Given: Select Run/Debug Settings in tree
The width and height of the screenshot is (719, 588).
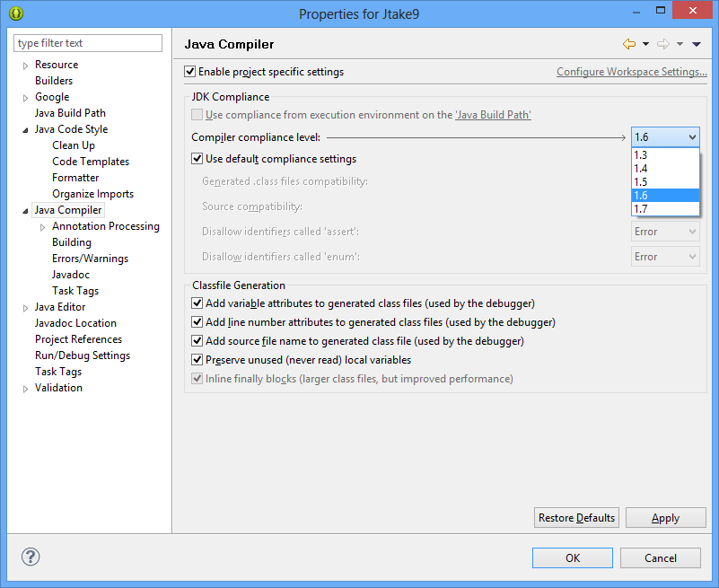Looking at the screenshot, I should tap(83, 355).
